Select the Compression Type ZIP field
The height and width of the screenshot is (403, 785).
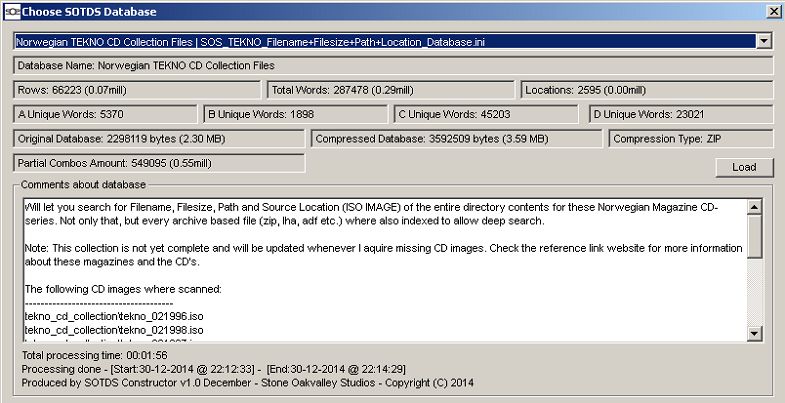[x=691, y=138]
